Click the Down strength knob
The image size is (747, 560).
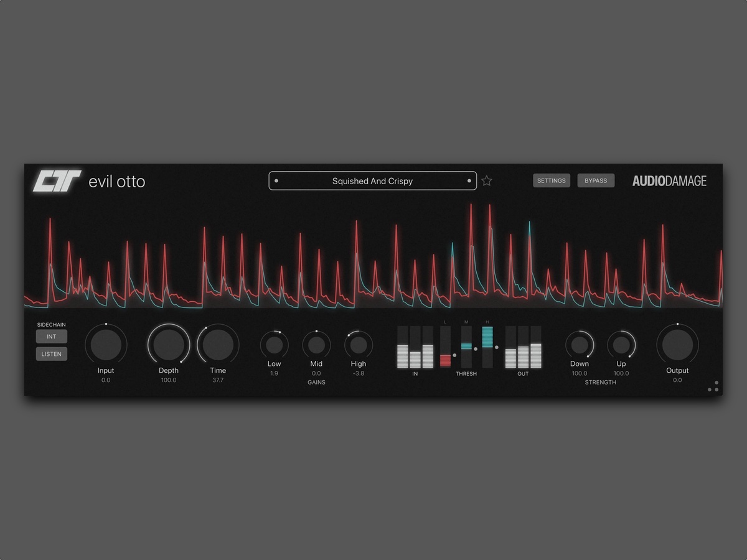pos(580,345)
